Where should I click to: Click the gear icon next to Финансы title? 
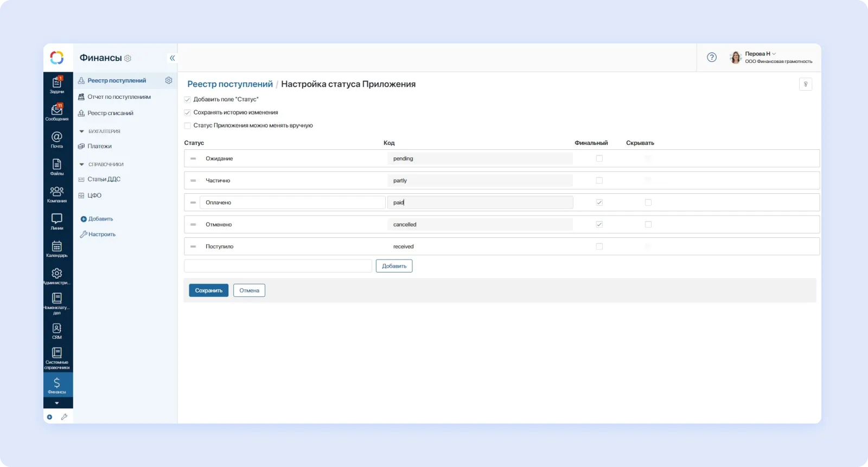point(128,58)
